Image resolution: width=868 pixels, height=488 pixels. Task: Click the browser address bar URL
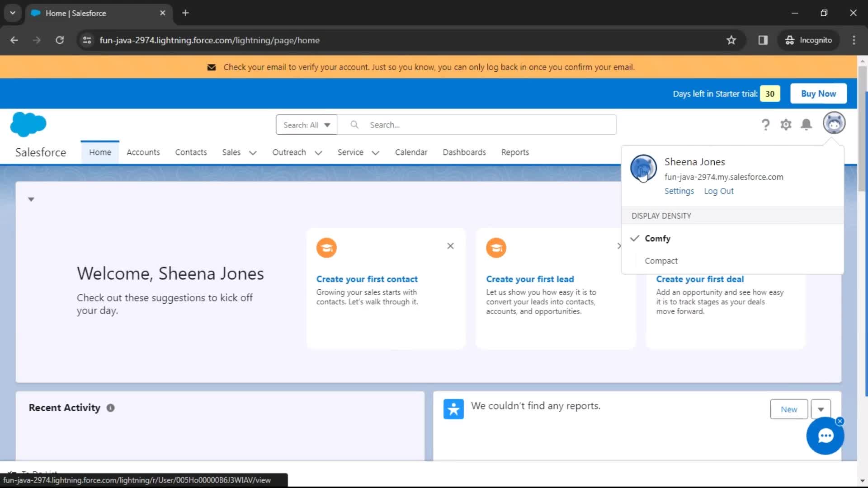pos(210,40)
